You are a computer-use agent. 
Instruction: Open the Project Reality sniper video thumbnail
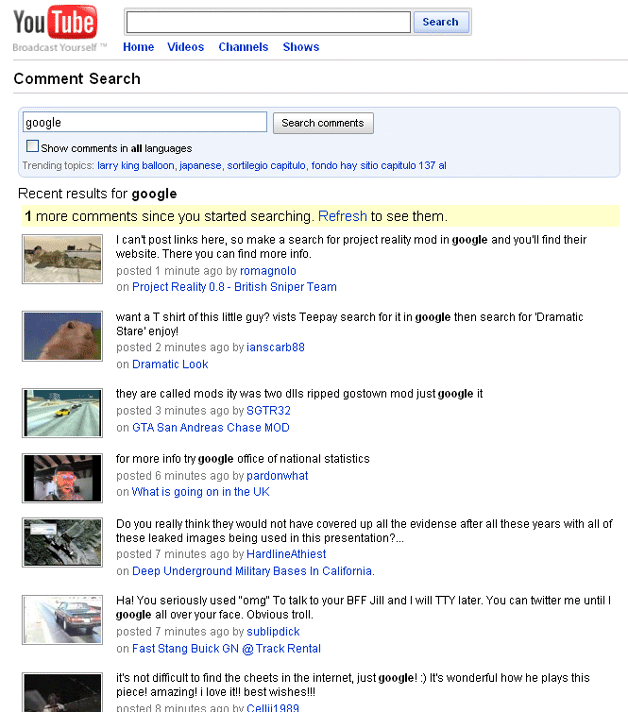pyautogui.click(x=62, y=259)
